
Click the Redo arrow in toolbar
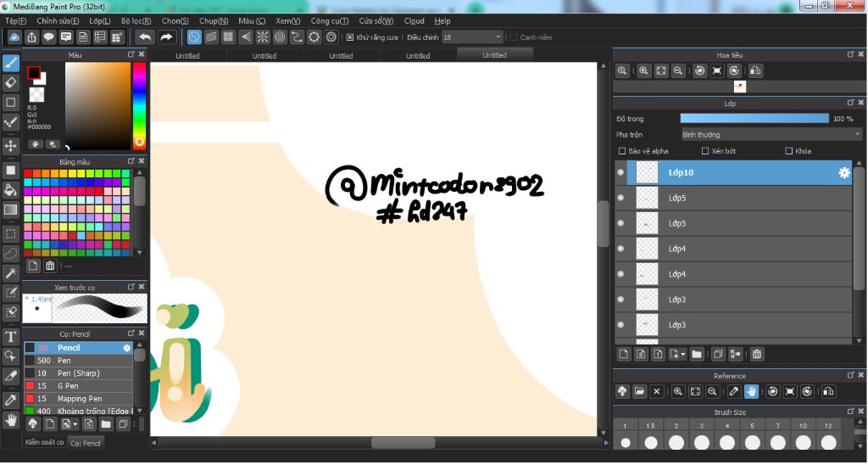pyautogui.click(x=166, y=37)
